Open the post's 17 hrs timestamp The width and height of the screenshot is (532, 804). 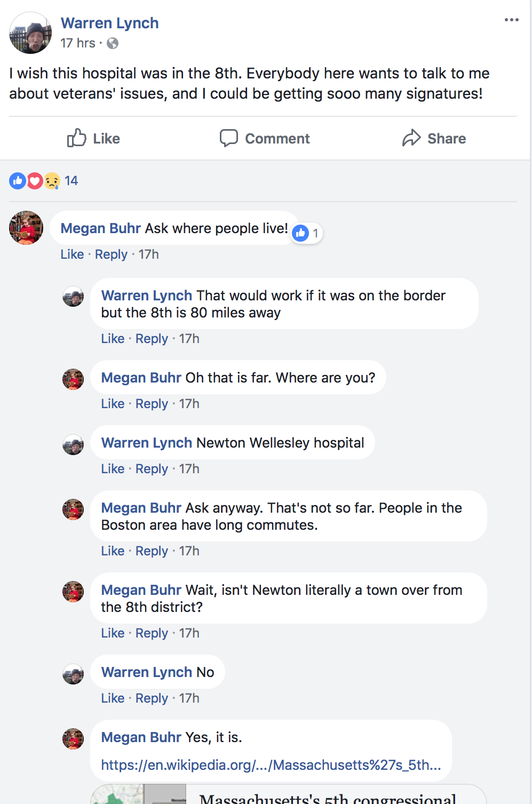78,43
